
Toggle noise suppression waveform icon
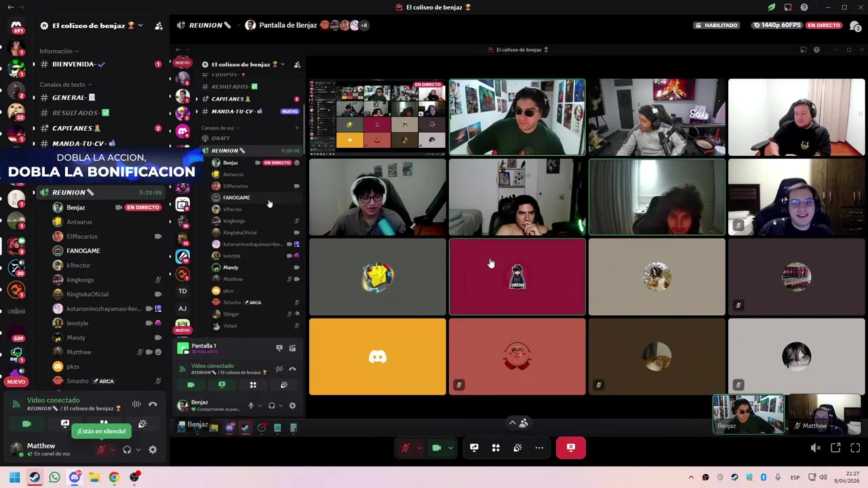point(136,404)
